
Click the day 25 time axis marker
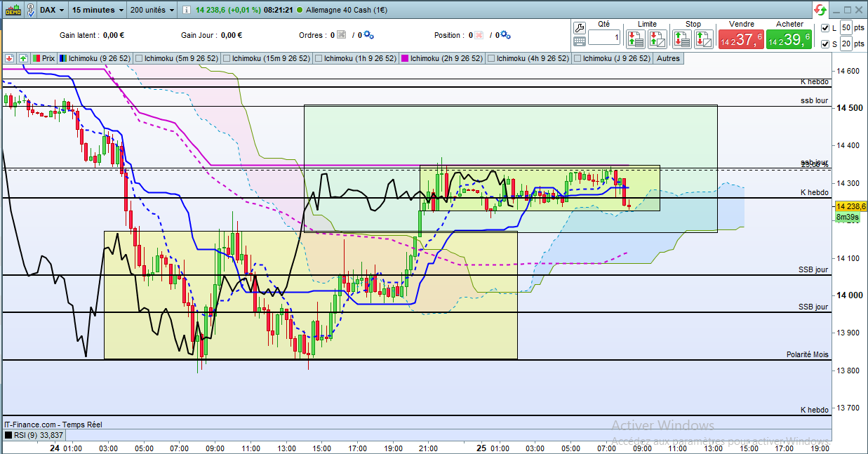(482, 448)
